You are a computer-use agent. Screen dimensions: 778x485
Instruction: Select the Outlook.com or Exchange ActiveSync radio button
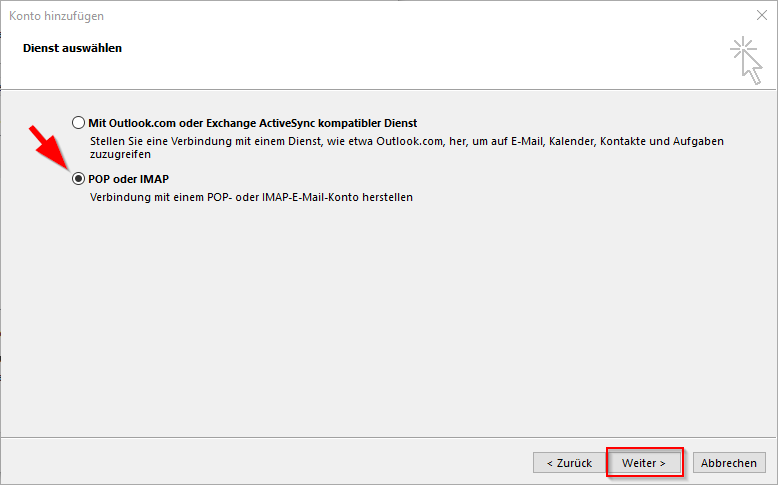[x=78, y=123]
